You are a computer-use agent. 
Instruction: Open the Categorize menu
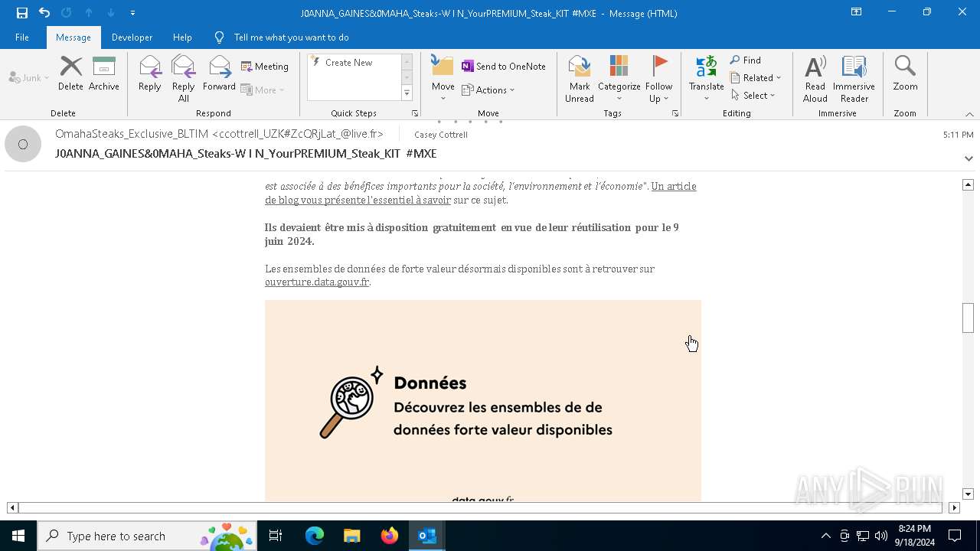click(619, 78)
